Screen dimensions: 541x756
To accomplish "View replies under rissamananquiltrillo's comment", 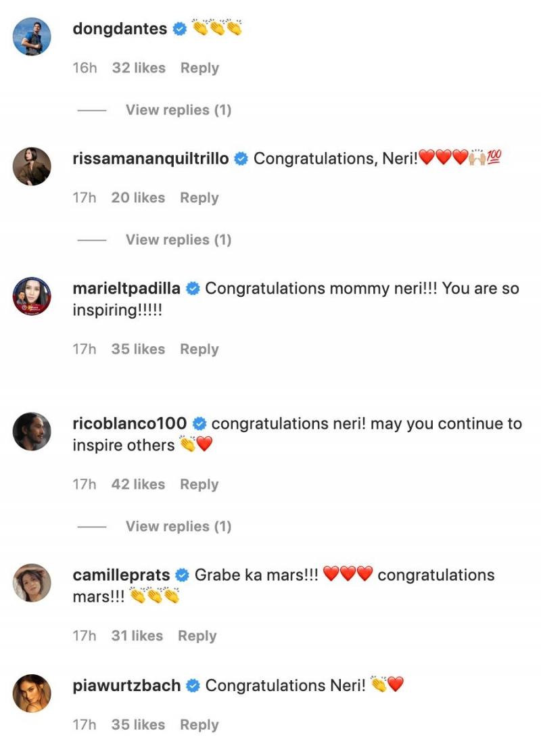I will [x=178, y=240].
